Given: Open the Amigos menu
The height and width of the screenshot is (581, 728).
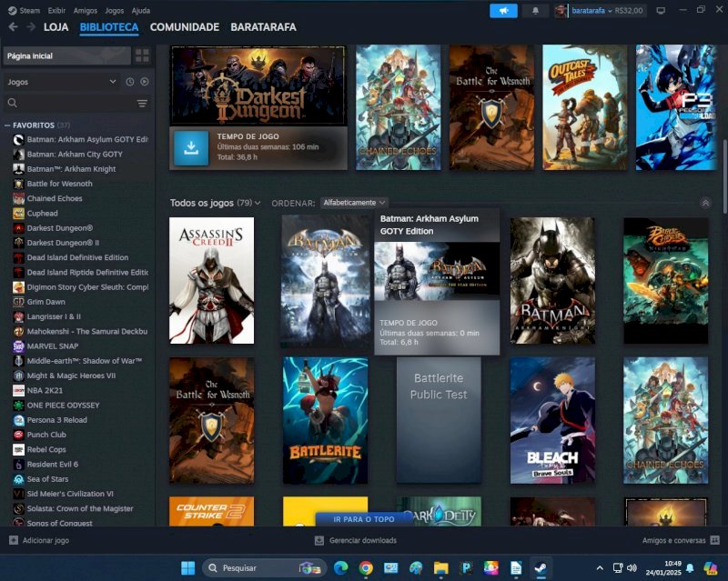Looking at the screenshot, I should click(x=85, y=10).
